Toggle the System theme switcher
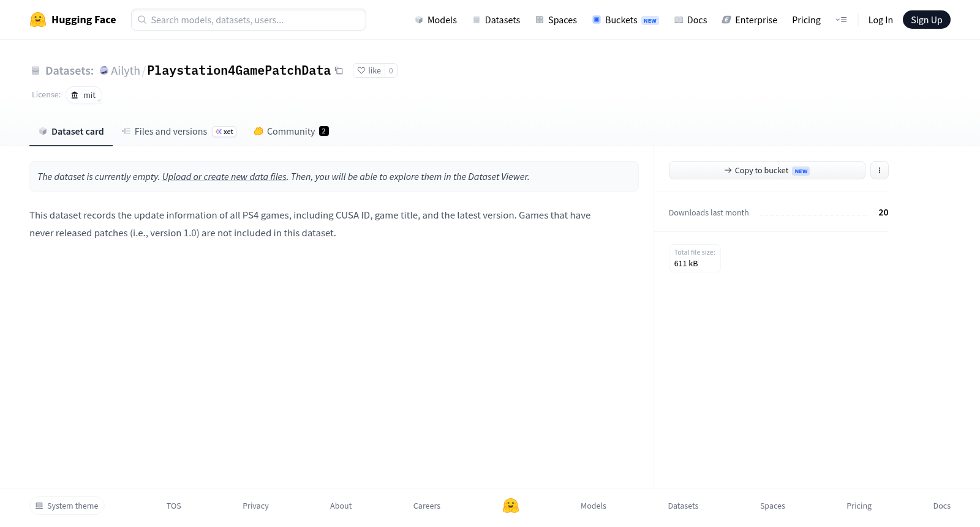This screenshot has height=527, width=980. [67, 506]
